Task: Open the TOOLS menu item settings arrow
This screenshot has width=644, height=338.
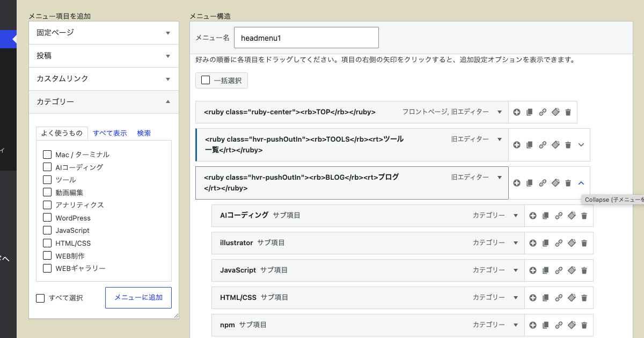Action: tap(500, 139)
